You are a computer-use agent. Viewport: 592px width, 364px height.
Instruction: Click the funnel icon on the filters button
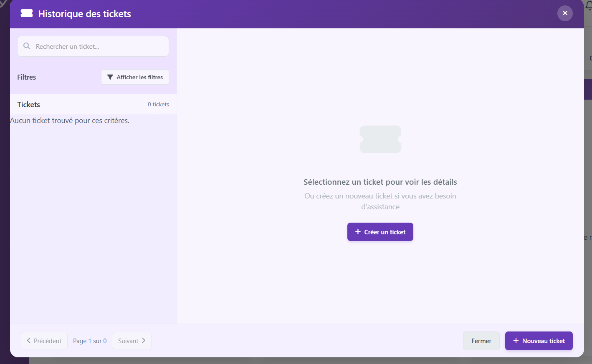[110, 77]
